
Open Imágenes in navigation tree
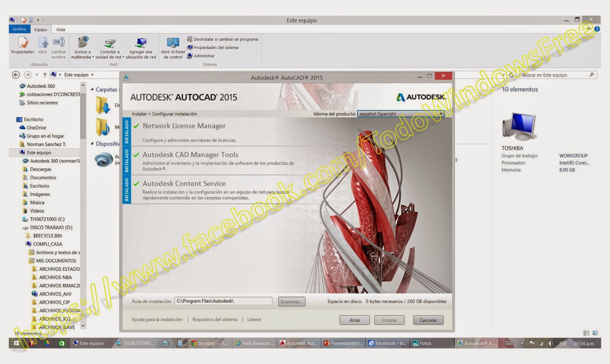36,195
